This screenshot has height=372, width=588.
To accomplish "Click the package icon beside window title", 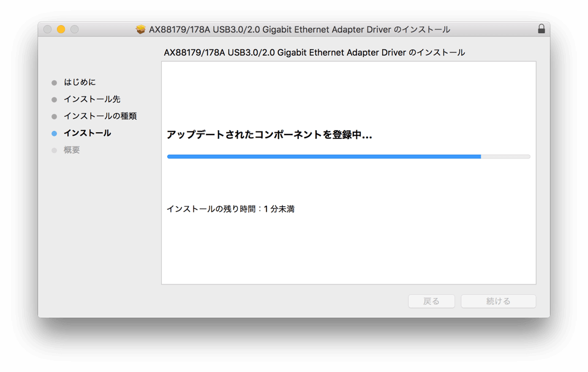I will (x=141, y=29).
